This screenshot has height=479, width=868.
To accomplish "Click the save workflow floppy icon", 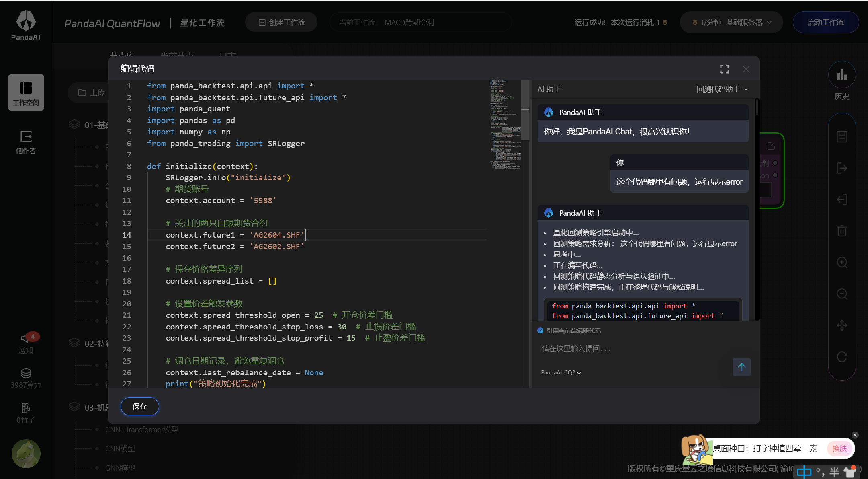I will click(x=842, y=137).
